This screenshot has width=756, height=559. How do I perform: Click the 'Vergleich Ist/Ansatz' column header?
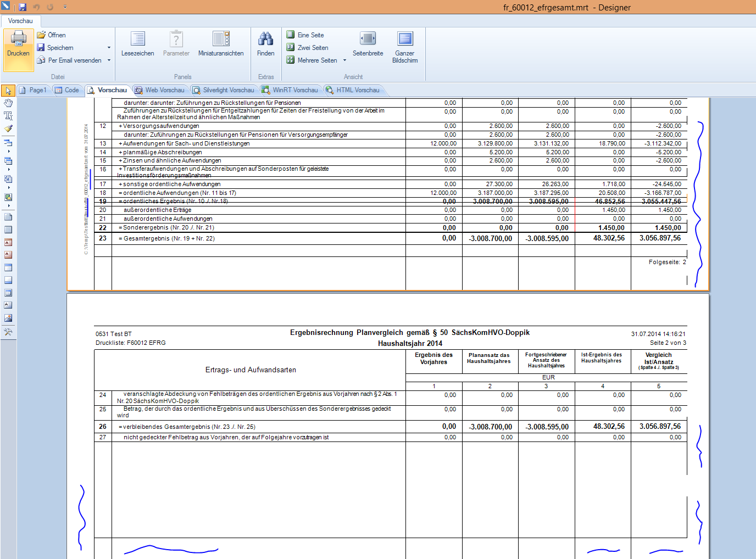pos(658,361)
